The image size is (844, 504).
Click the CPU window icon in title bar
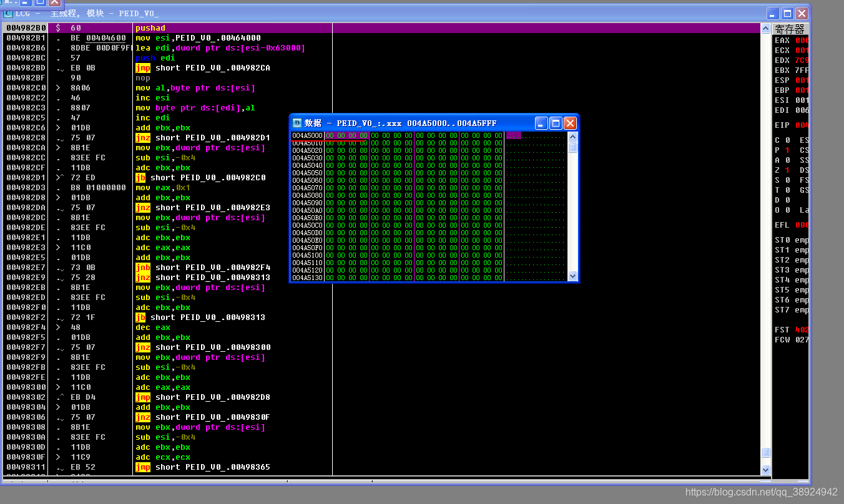(x=9, y=13)
